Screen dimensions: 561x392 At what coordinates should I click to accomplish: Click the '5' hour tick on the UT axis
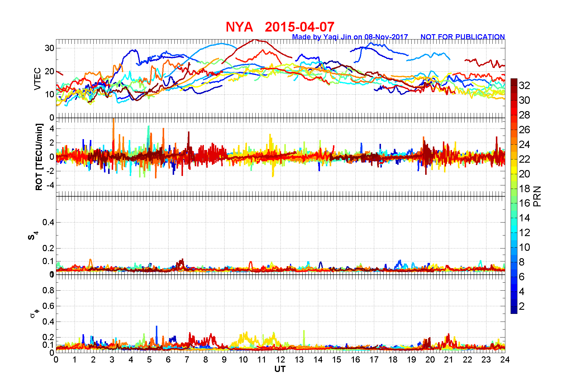tap(149, 360)
